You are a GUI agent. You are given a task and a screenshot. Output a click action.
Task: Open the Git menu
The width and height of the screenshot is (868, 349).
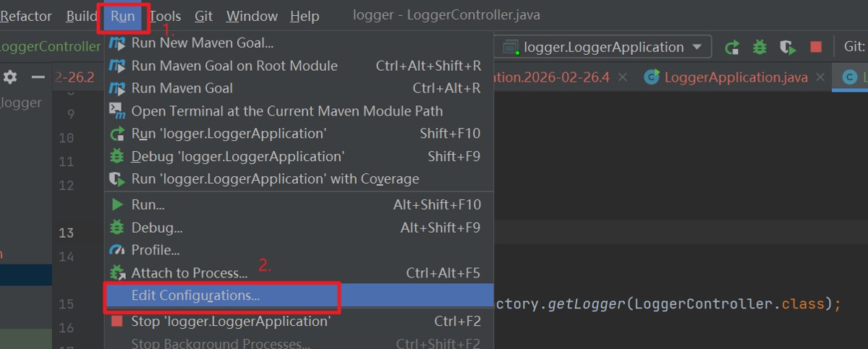(x=203, y=16)
